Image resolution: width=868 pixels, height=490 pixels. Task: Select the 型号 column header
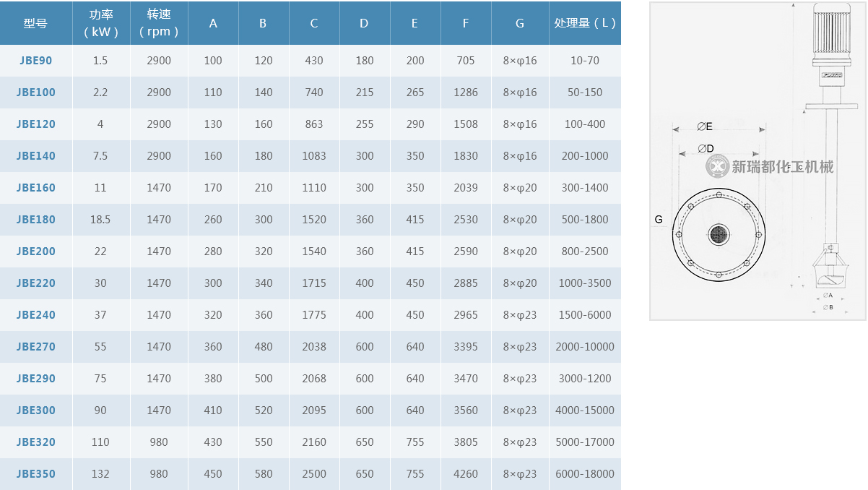click(35, 23)
